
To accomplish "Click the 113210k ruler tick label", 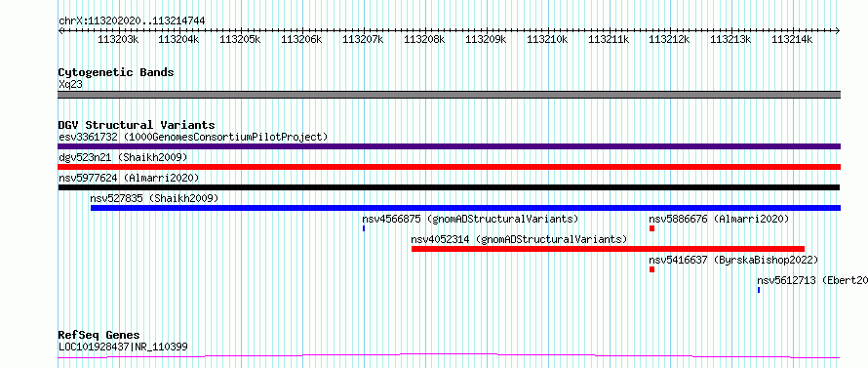I will click(547, 40).
